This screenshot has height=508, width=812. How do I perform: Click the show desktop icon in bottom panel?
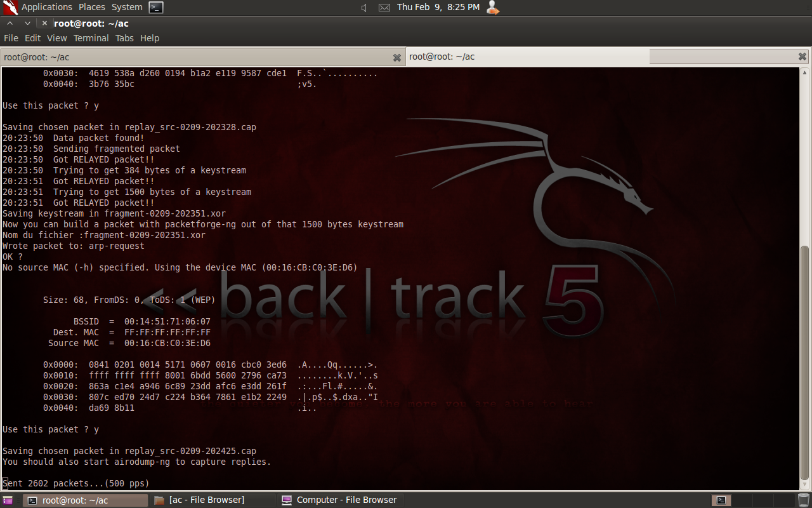pos(8,500)
